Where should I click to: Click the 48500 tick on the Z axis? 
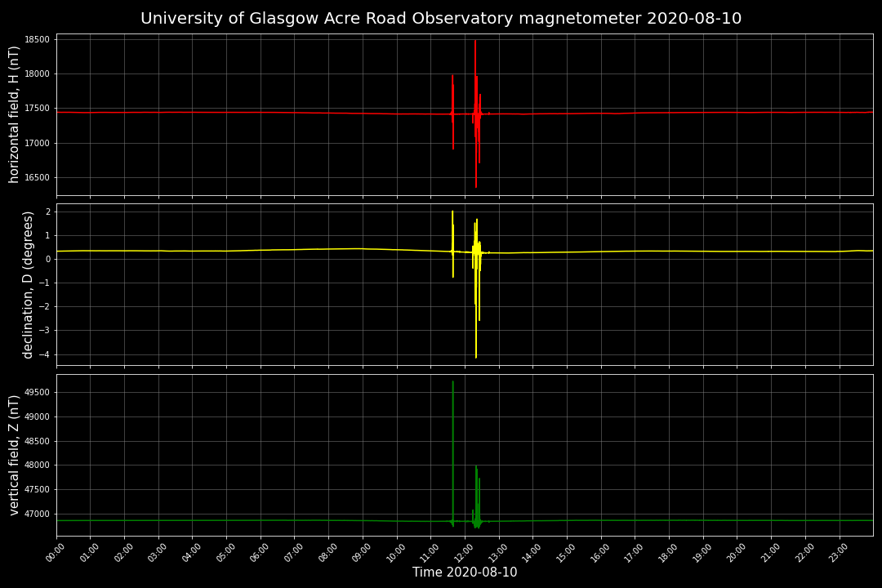pyautogui.click(x=38, y=441)
